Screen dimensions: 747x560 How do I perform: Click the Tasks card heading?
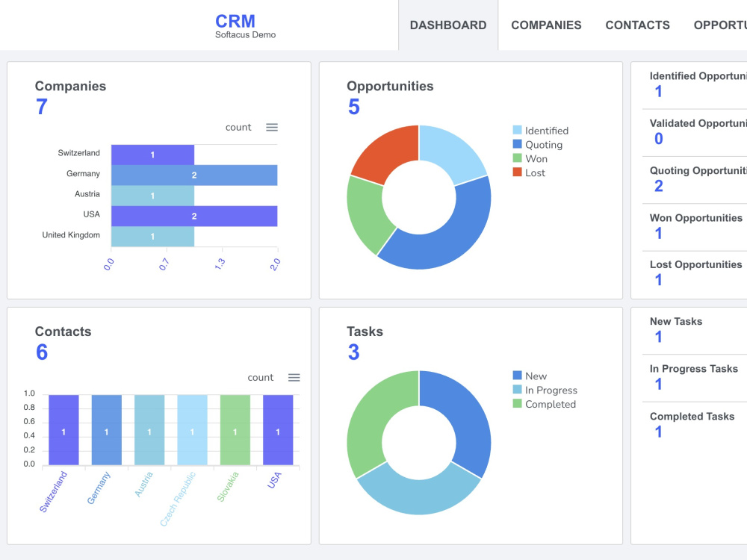tap(365, 332)
